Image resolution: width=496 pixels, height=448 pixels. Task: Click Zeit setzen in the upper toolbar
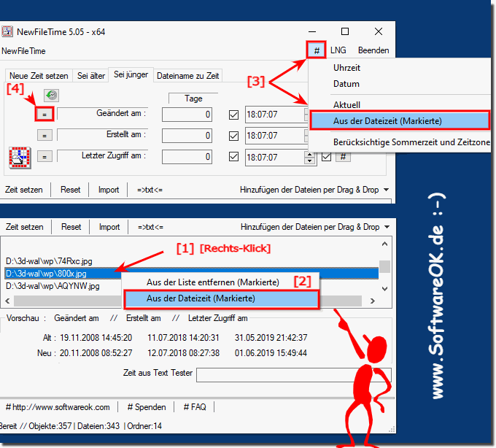point(24,190)
